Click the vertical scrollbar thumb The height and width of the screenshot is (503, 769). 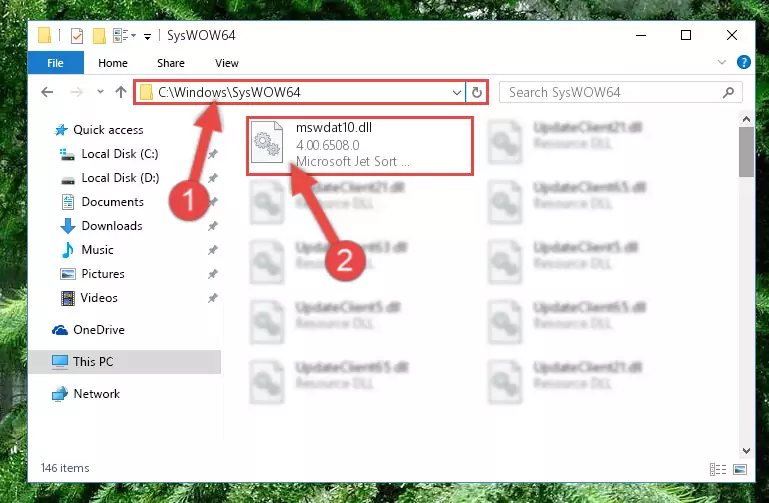(x=746, y=152)
